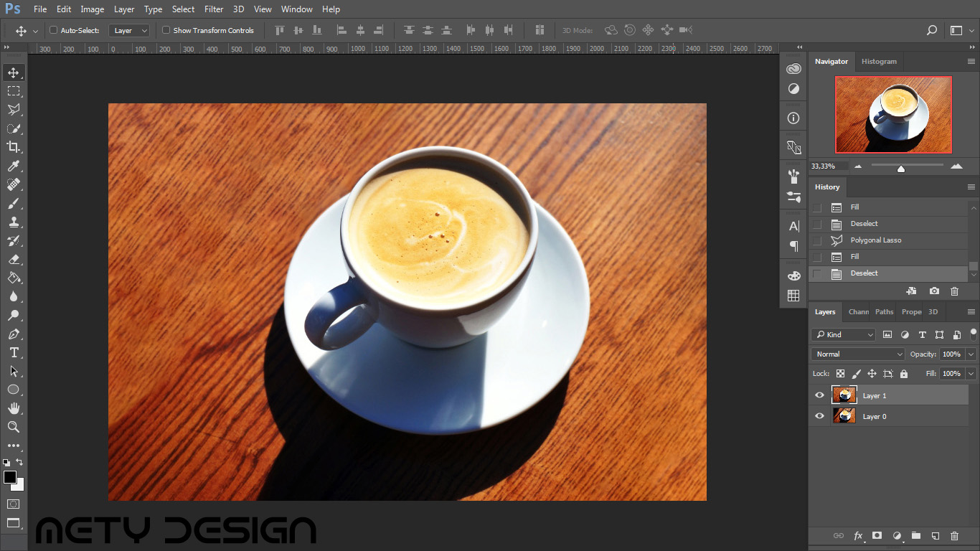The height and width of the screenshot is (551, 980).
Task: Set history brush source for Polygonal Lasso
Action: (x=816, y=240)
